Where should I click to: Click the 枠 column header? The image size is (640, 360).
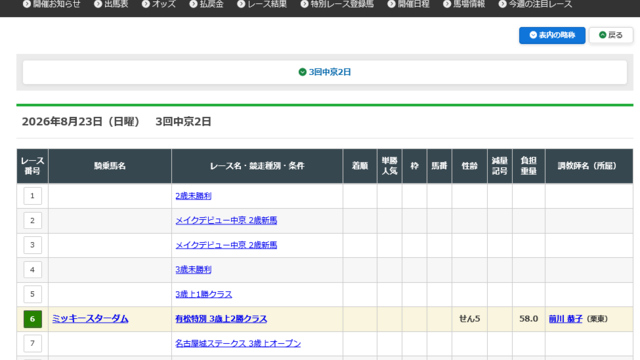(x=414, y=166)
